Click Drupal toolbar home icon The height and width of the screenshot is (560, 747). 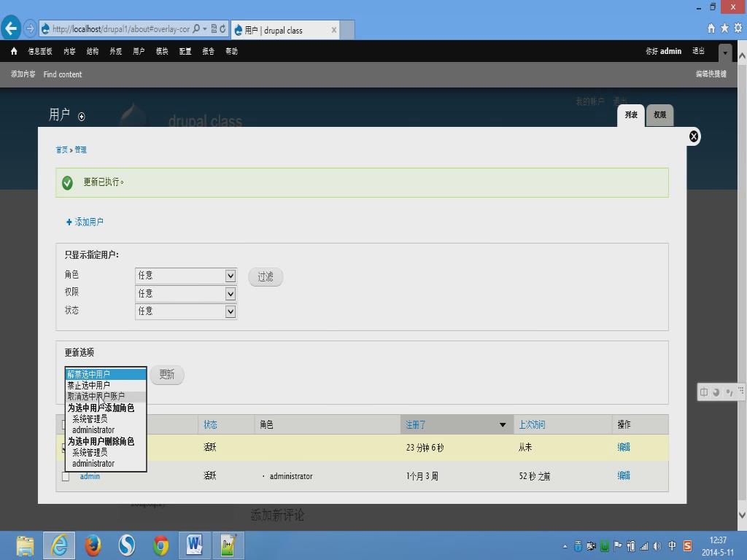pos(14,51)
